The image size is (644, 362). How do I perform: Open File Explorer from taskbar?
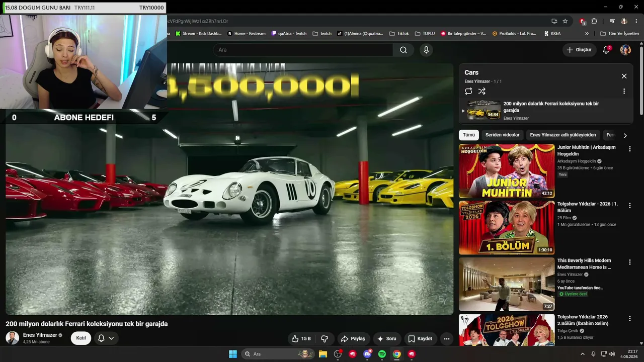click(x=323, y=354)
